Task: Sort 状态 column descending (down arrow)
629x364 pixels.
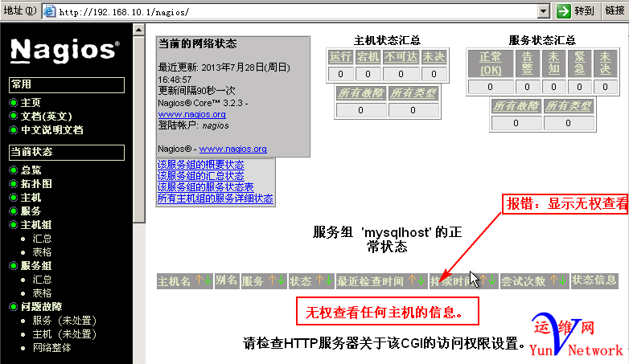Action: [328, 280]
